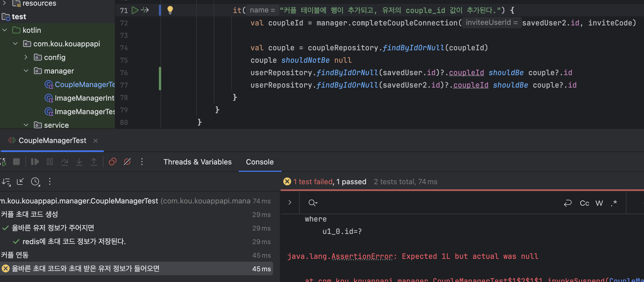Viewport: 644px width, 282px height.
Task: Click shouldNotBe on line 75
Action: (x=305, y=60)
